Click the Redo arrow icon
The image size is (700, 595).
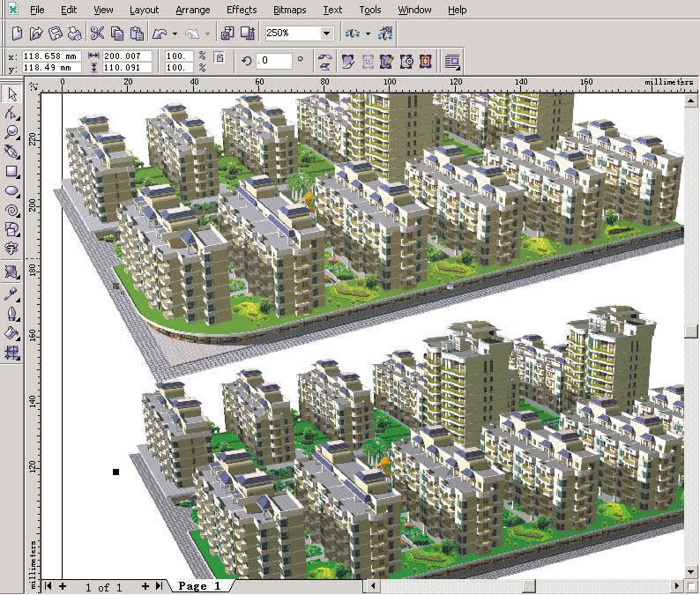point(192,33)
